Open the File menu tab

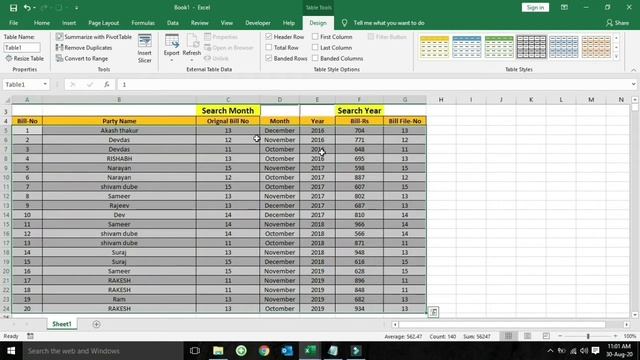tap(13, 23)
